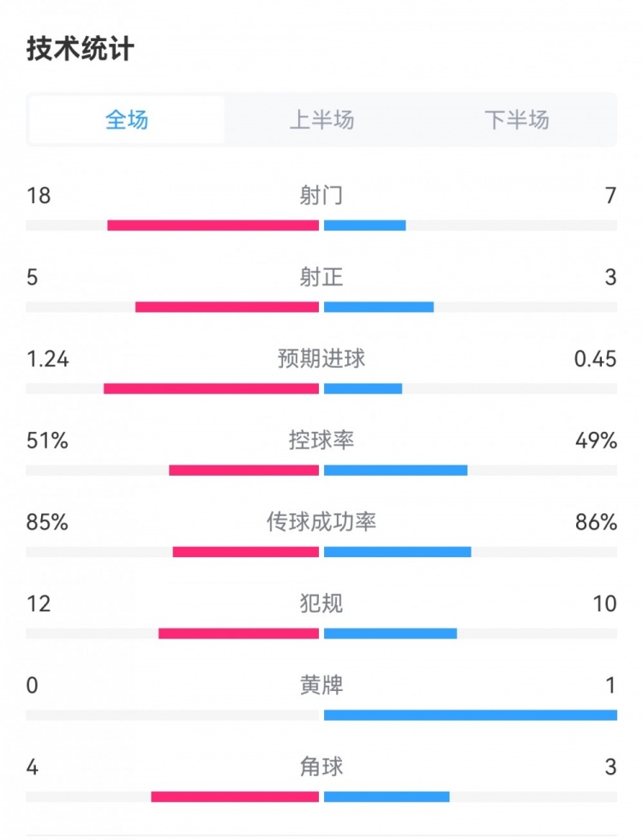643x840 pixels.
Task: Click the 1.24 expected goals value
Action: [x=48, y=358]
